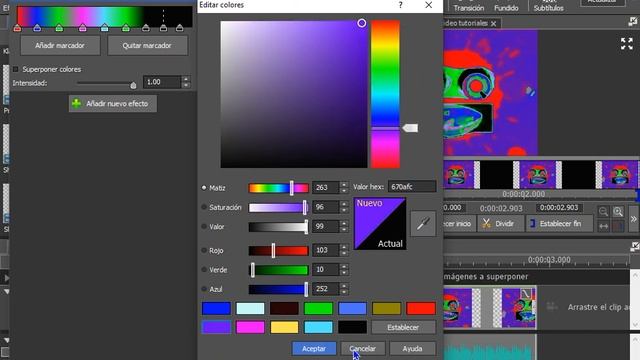Viewport: 640px width, 360px height.
Task: Click Establecer fin button
Action: [560, 224]
